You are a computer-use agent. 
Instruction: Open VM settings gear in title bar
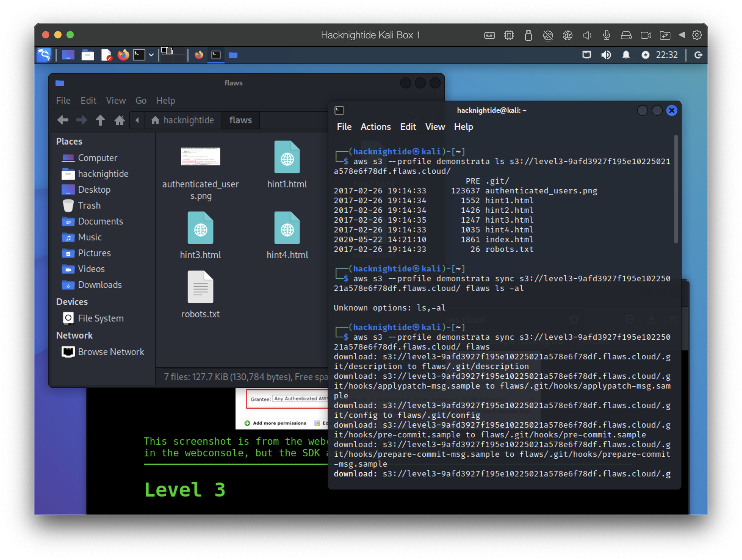coord(696,35)
